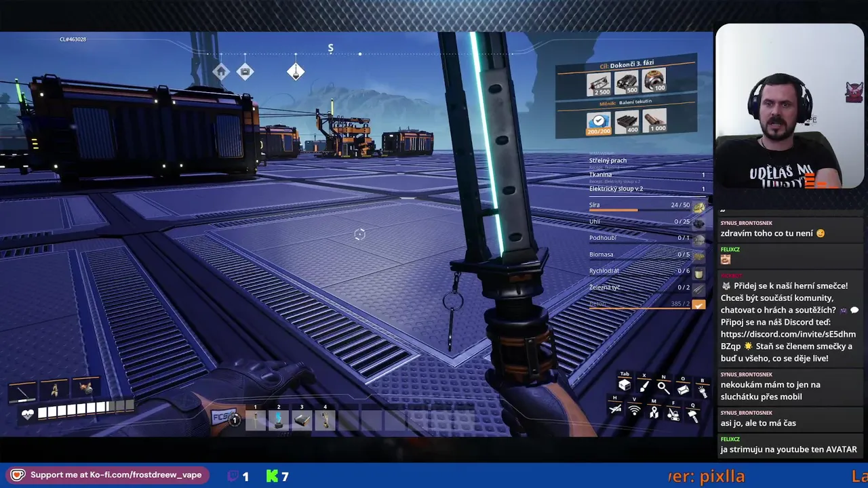
Task: Click the 'nekoukám mám to jen' chat message
Action: (x=770, y=390)
